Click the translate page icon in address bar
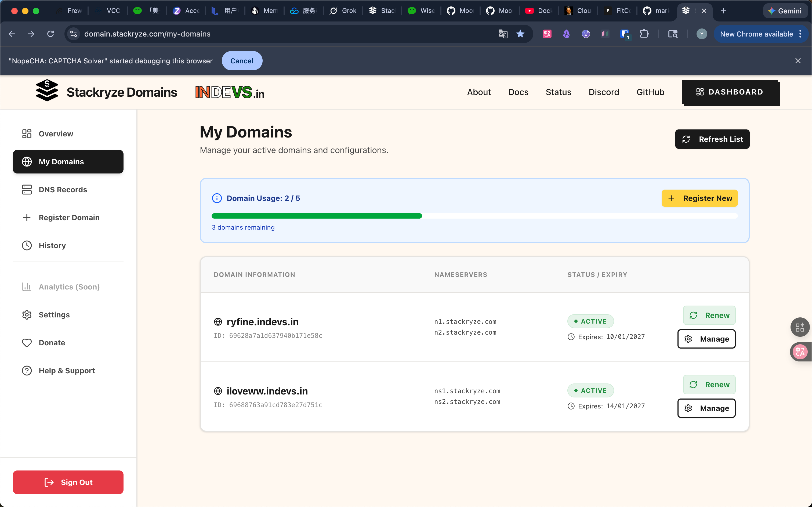This screenshot has height=507, width=812. [x=503, y=34]
